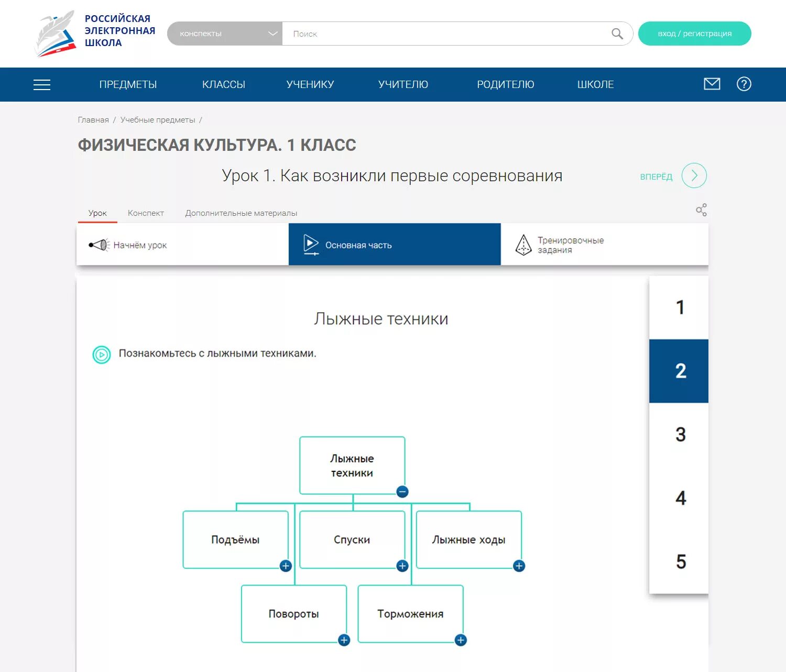Switch to the Конспект tab
786x672 pixels.
146,213
